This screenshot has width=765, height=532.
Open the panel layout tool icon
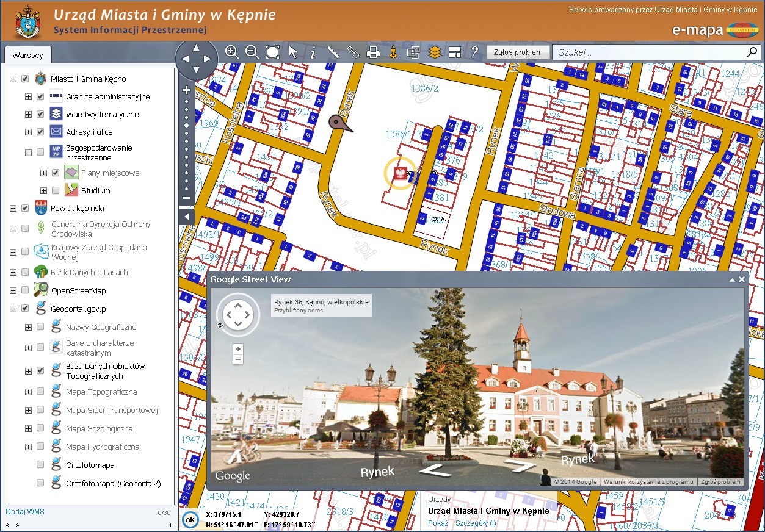click(454, 52)
